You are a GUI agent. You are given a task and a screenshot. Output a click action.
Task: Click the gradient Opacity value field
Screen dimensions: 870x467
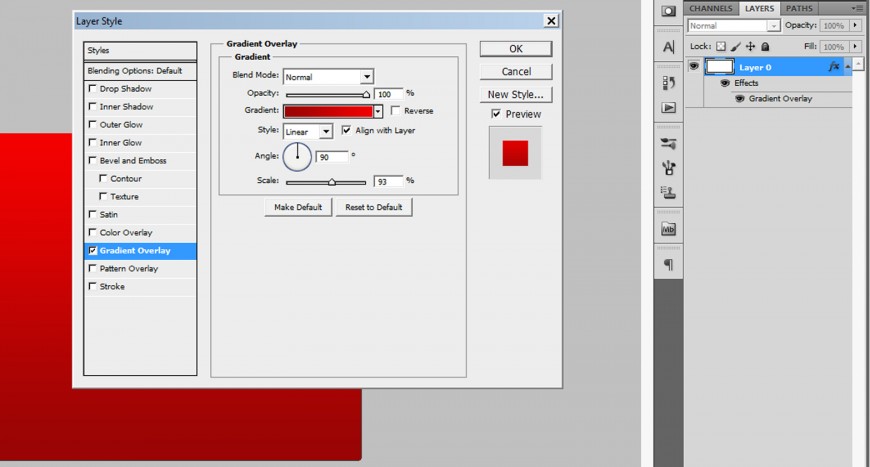tap(388, 94)
